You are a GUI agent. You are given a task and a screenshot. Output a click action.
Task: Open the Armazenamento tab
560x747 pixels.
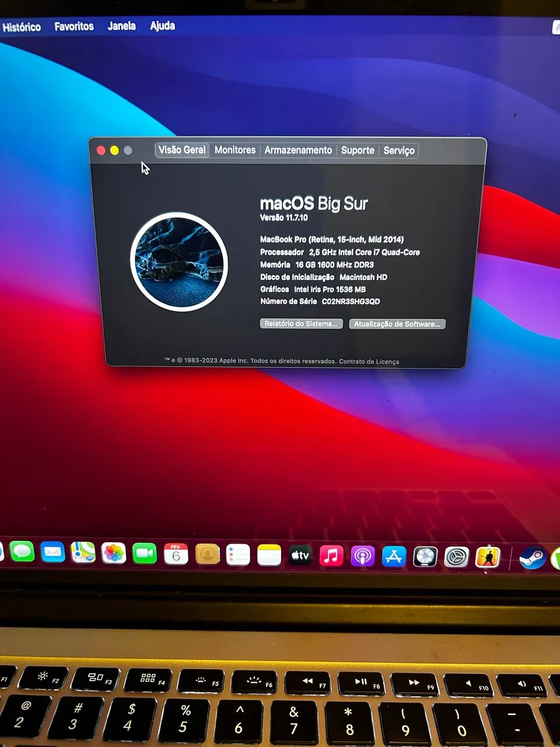[x=298, y=150]
